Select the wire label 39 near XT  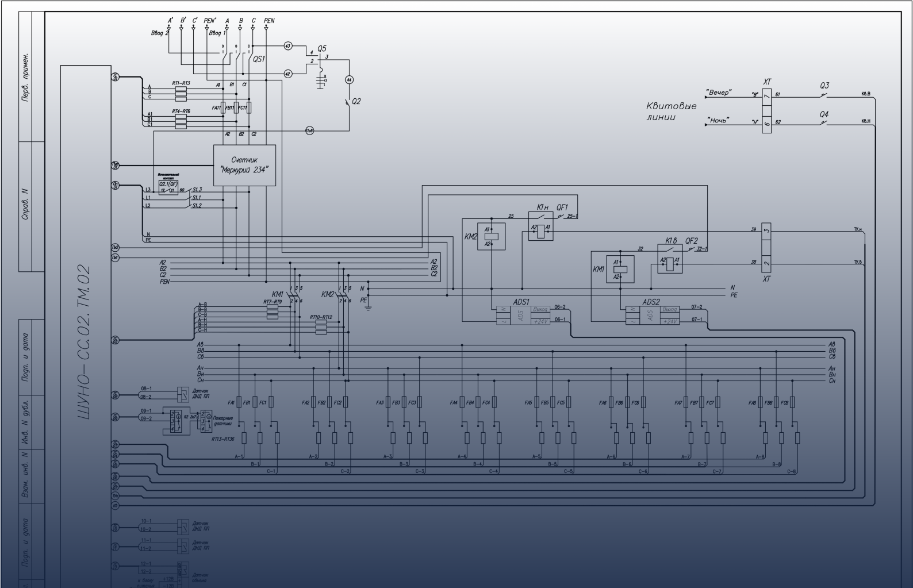[754, 229]
